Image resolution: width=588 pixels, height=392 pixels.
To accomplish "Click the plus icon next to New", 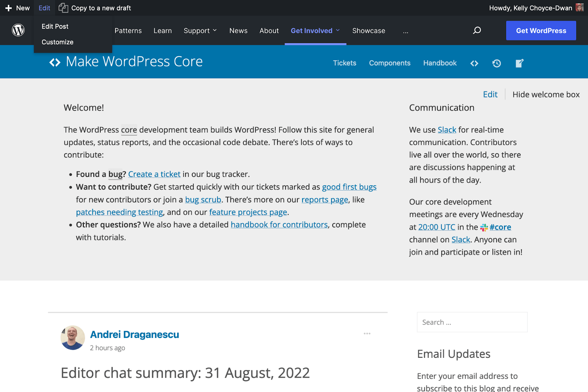I will coord(8,8).
